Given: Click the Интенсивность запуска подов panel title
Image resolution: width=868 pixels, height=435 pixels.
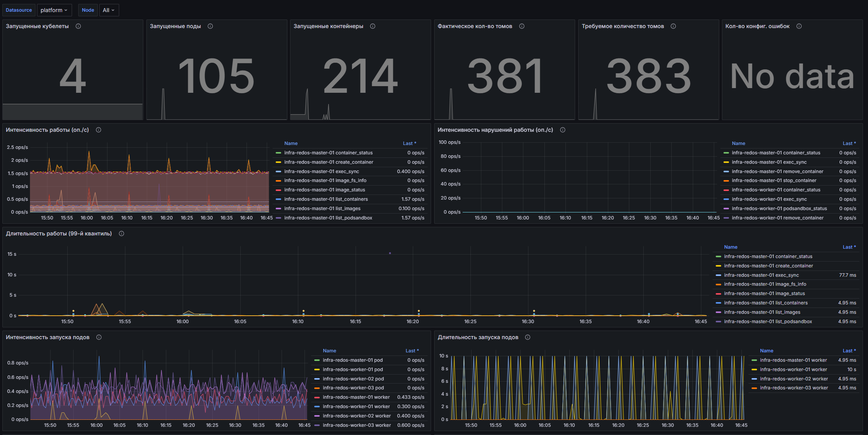Looking at the screenshot, I should click(48, 337).
